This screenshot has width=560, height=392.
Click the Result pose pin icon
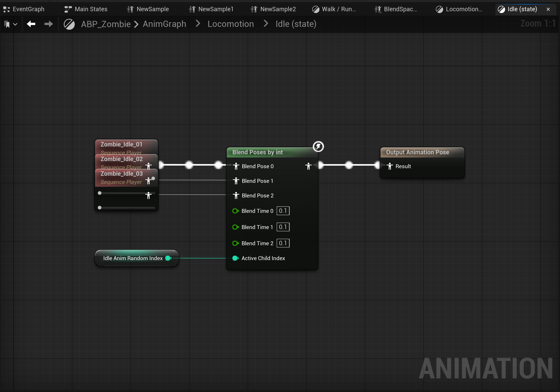[x=390, y=166]
